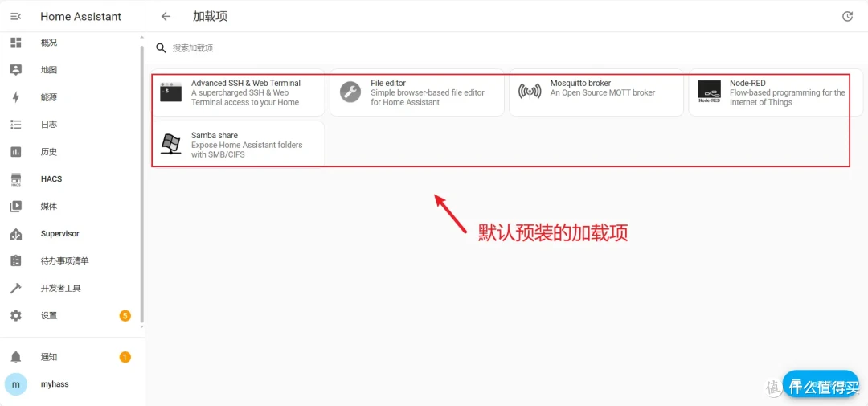This screenshot has height=406, width=868.
Task: Click the Map (地图) icon in sidebar
Action: pyautogui.click(x=16, y=70)
